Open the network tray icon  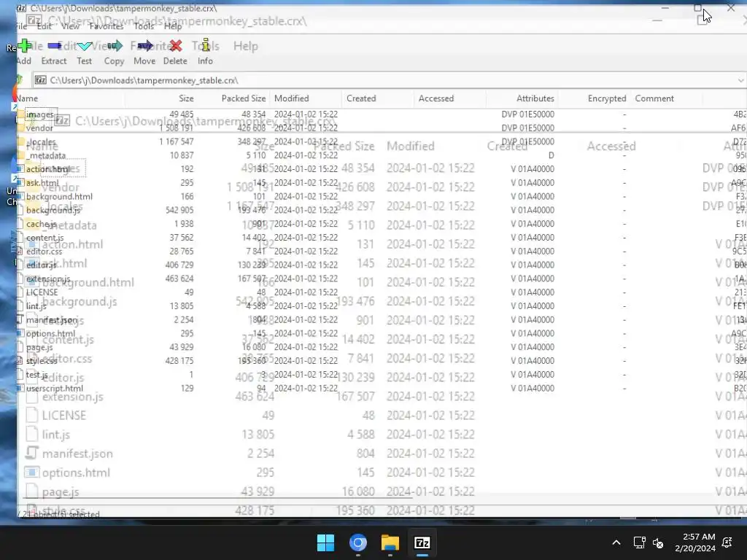(x=639, y=542)
